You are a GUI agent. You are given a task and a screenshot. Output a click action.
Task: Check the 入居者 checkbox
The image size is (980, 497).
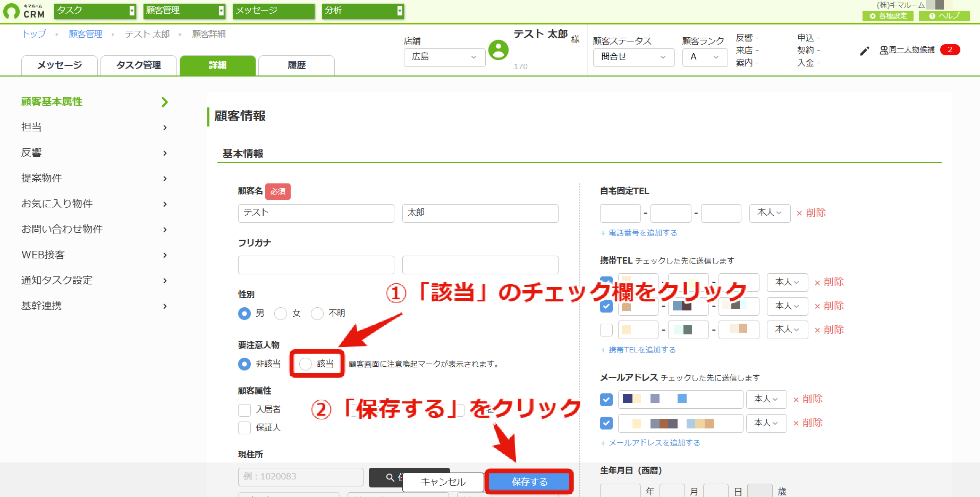[244, 410]
